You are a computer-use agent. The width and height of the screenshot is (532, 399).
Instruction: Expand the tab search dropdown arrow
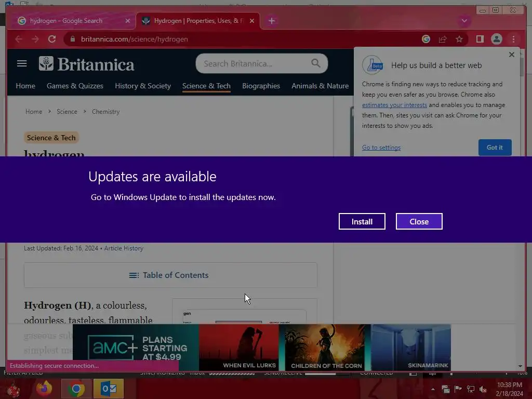[x=464, y=21]
